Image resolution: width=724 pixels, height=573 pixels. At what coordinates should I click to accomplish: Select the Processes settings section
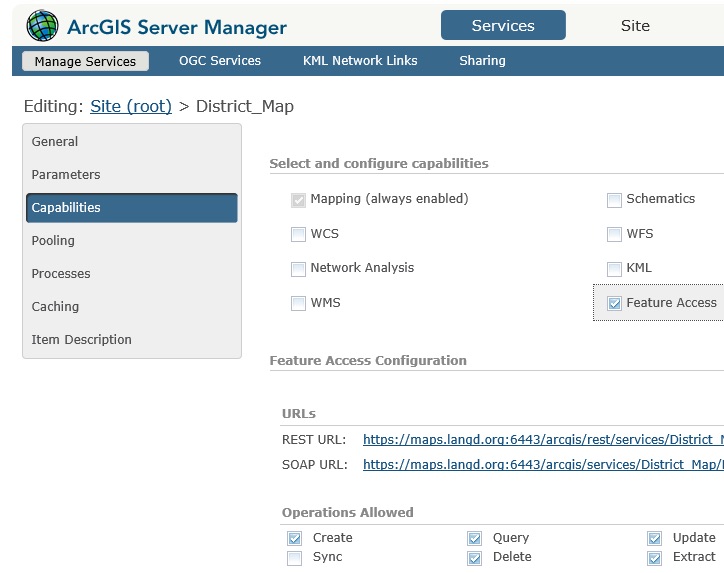pyautogui.click(x=132, y=274)
